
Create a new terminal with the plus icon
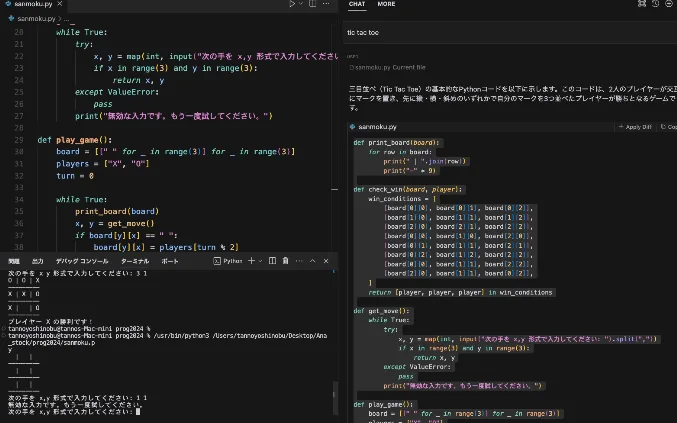tap(251, 261)
